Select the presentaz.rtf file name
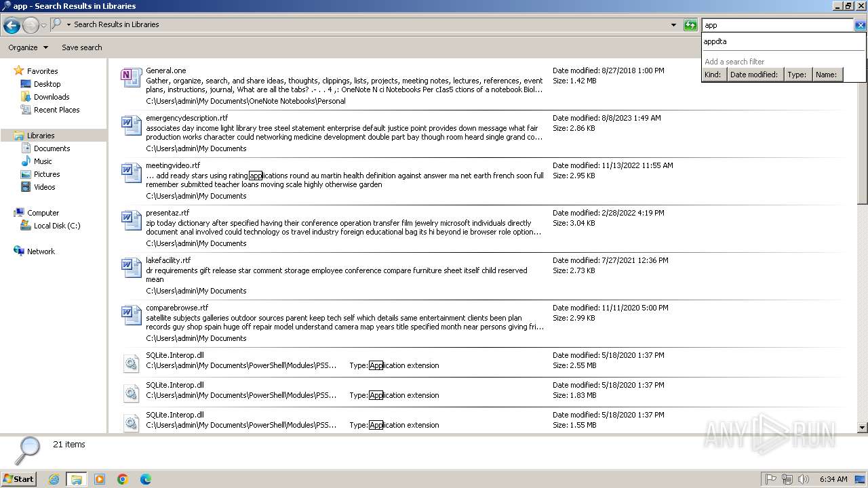Image resolution: width=868 pixels, height=488 pixels. tap(167, 213)
